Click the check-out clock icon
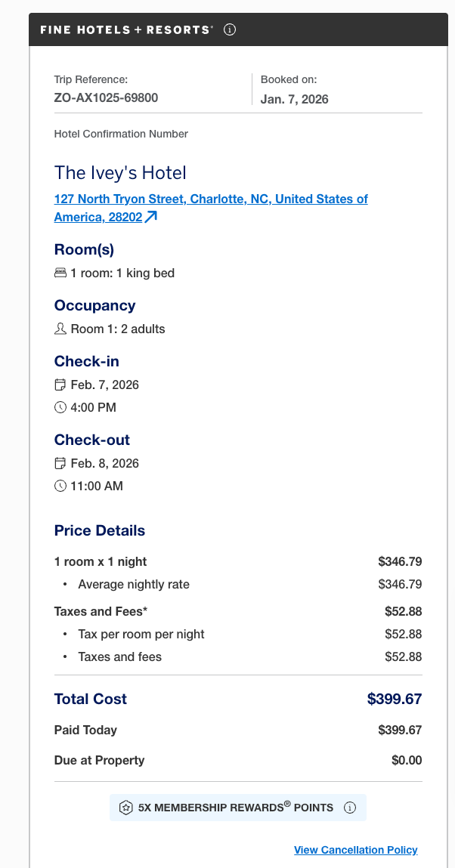This screenshot has width=455, height=868. click(60, 487)
